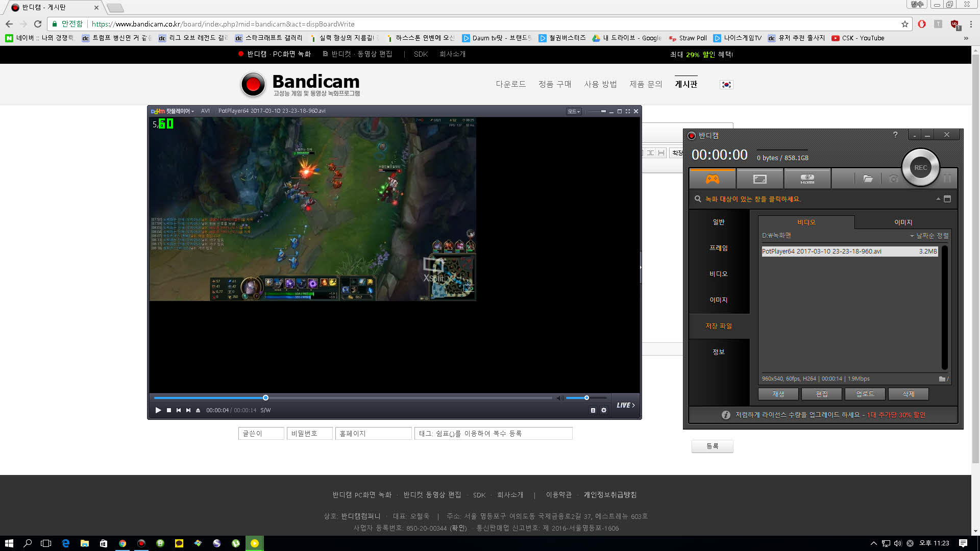Select Bandicam HDMI device recording mode
The width and height of the screenshot is (980, 551).
pos(807,179)
